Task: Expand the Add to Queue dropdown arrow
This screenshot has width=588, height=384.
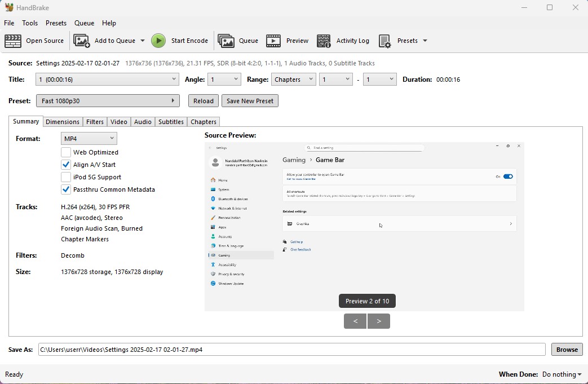Action: click(143, 41)
